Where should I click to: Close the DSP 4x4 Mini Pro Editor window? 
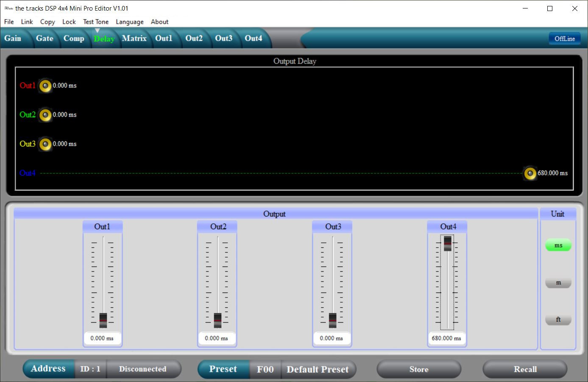tap(575, 8)
